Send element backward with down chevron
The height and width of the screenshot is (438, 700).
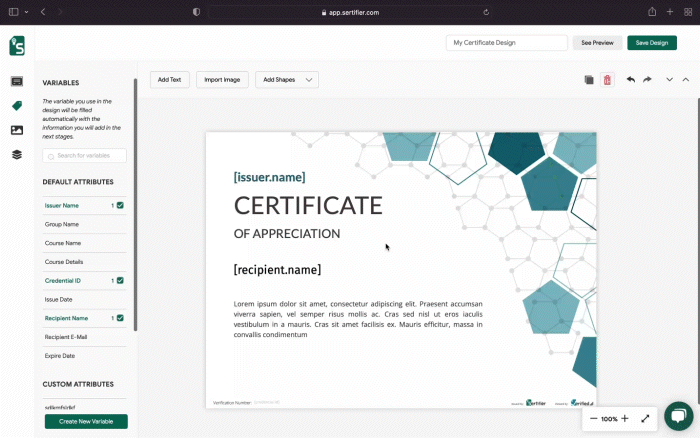669,79
